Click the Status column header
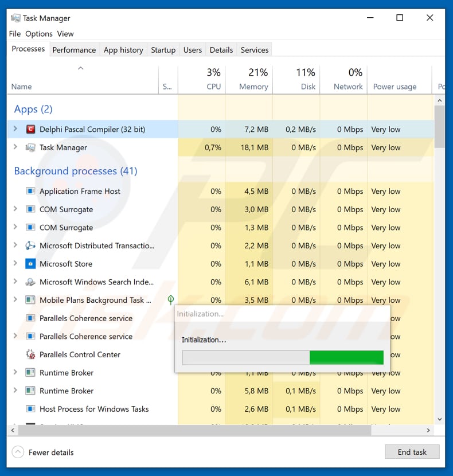 point(168,80)
